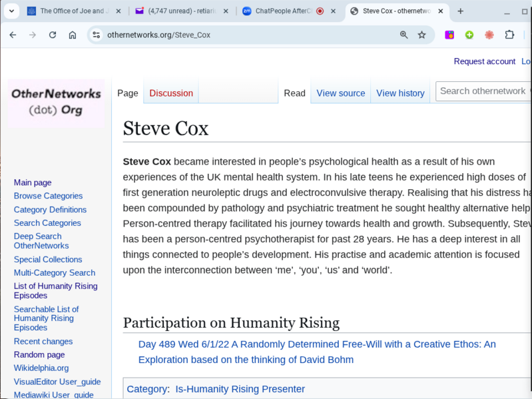532x399 pixels.
Task: Click the Steve Cox page heading
Action: 166,129
